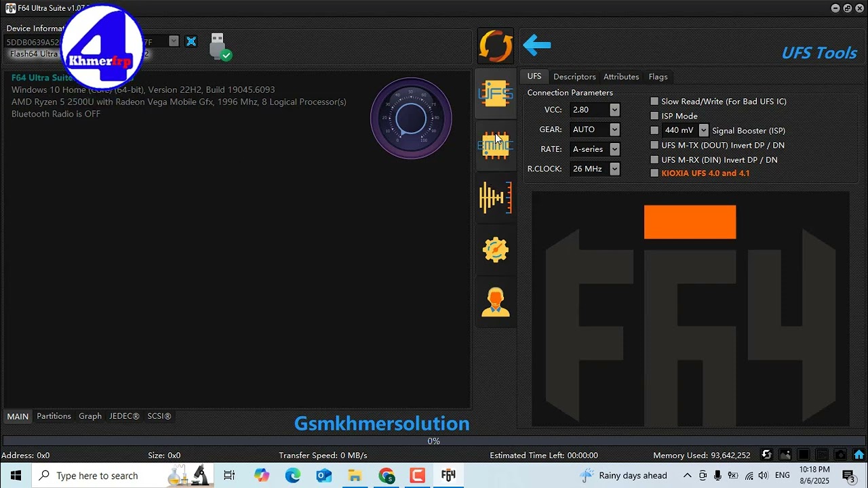Click the round speedometer gauge
The width and height of the screenshot is (868, 488).
click(x=411, y=119)
